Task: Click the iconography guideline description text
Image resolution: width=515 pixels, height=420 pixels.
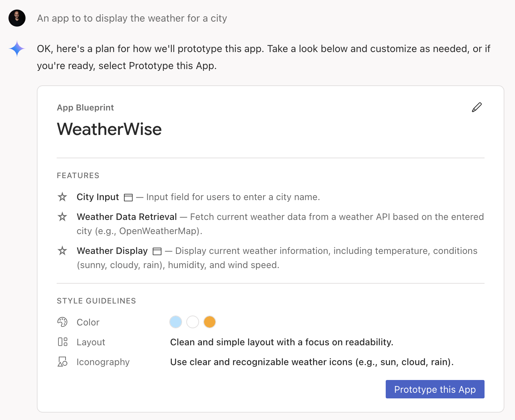Action: click(x=312, y=362)
